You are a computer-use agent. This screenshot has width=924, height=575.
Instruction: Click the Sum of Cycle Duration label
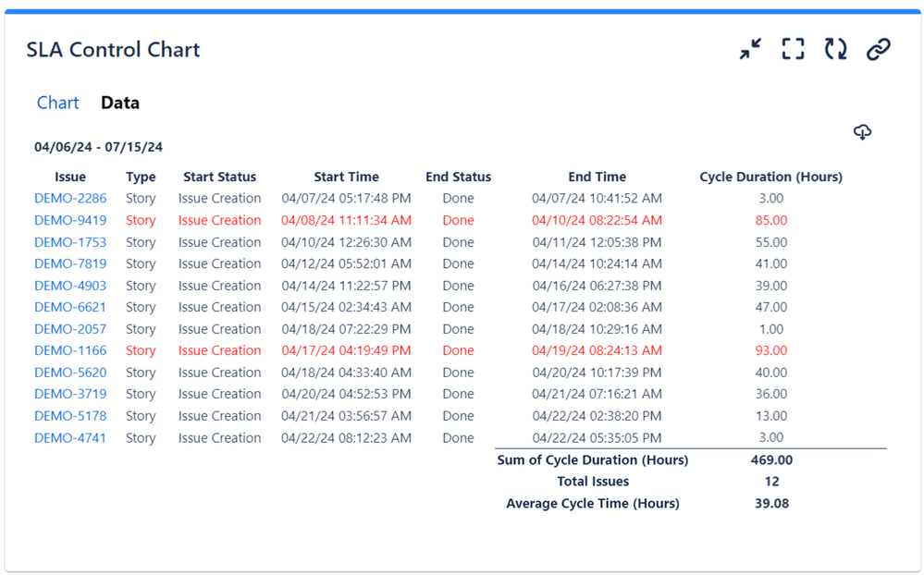point(593,460)
